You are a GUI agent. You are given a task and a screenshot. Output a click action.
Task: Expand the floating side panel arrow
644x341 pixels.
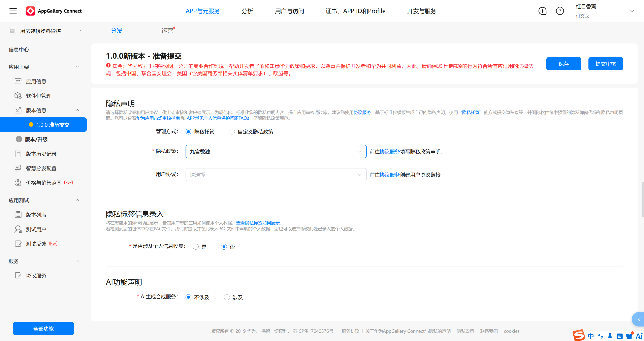coord(639,319)
